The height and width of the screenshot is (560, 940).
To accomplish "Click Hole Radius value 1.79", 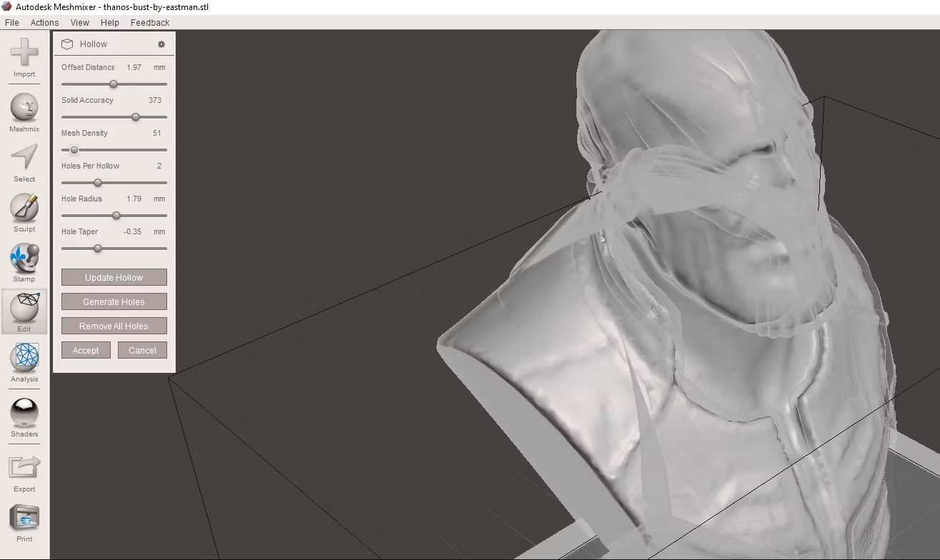I will point(134,199).
